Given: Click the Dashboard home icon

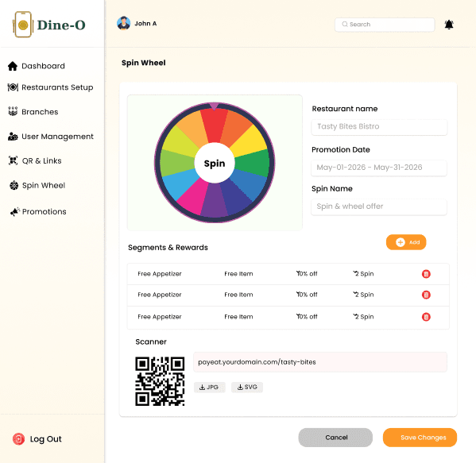Looking at the screenshot, I should 13,66.
